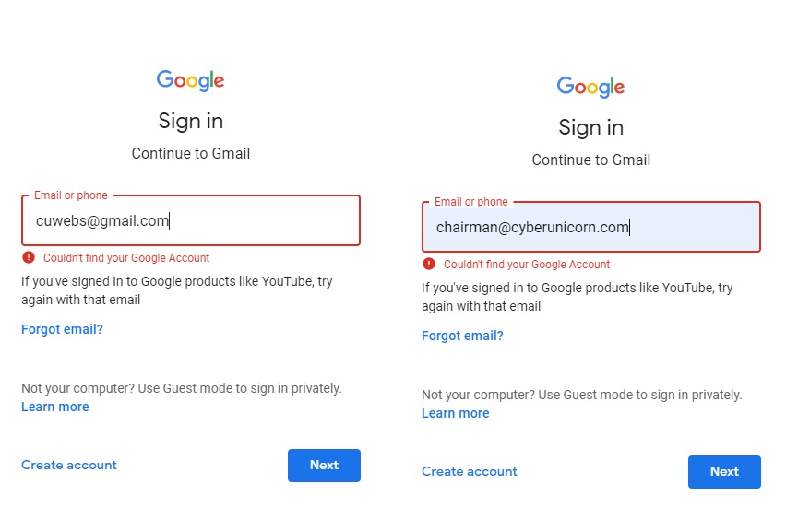This screenshot has width=798, height=532.
Task: Open Learn more link in the cuwebs@gmail.com form
Action: [55, 407]
